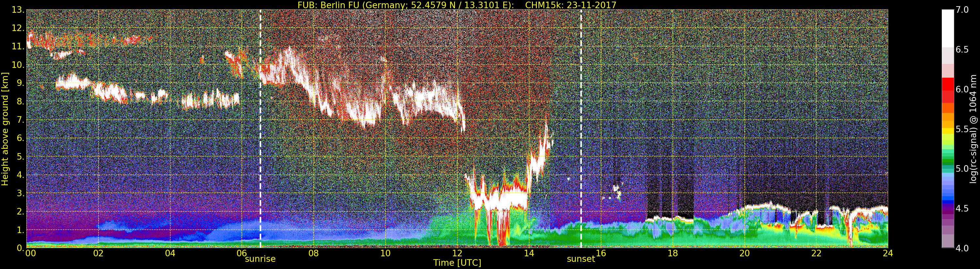Click the "Time [UTC]" axis label

click(457, 262)
